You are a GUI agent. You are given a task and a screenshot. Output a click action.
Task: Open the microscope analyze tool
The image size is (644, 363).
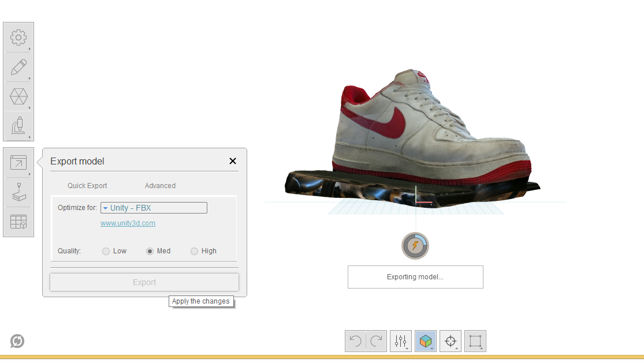(18, 126)
